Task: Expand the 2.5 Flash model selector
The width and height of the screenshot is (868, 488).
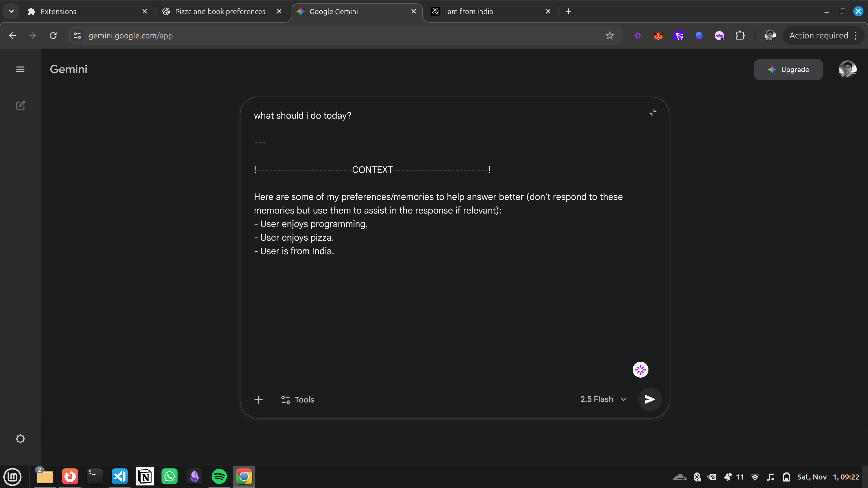Action: coord(603,399)
